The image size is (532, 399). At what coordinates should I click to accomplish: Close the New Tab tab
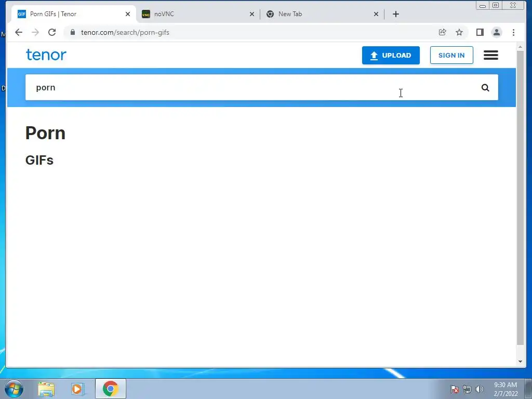[x=376, y=14]
